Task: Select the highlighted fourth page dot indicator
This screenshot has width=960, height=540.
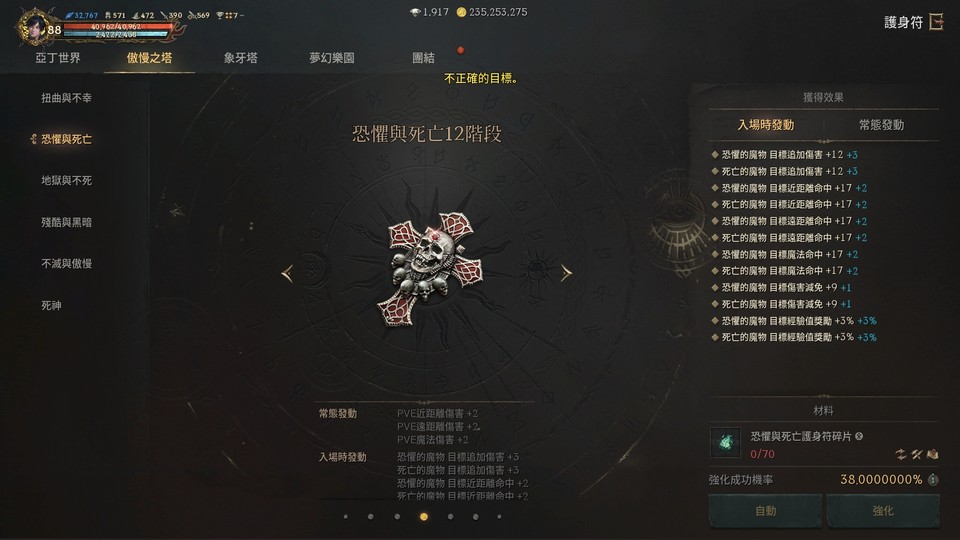Action: click(424, 517)
